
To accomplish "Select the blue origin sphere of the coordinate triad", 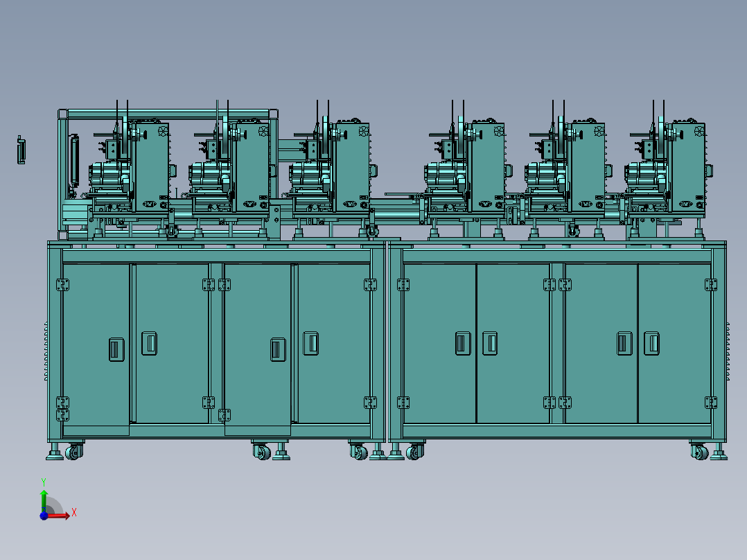I will [x=44, y=516].
